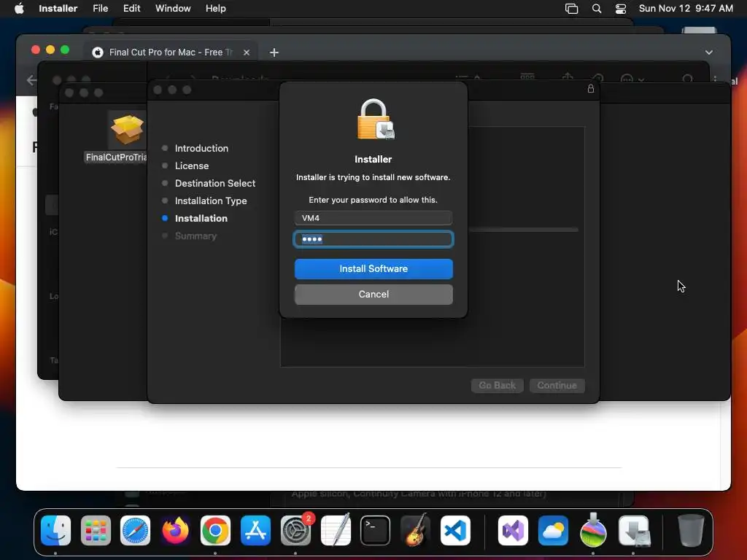Open Visual Studio from the Dock
This screenshot has width=747, height=560.
(x=513, y=531)
